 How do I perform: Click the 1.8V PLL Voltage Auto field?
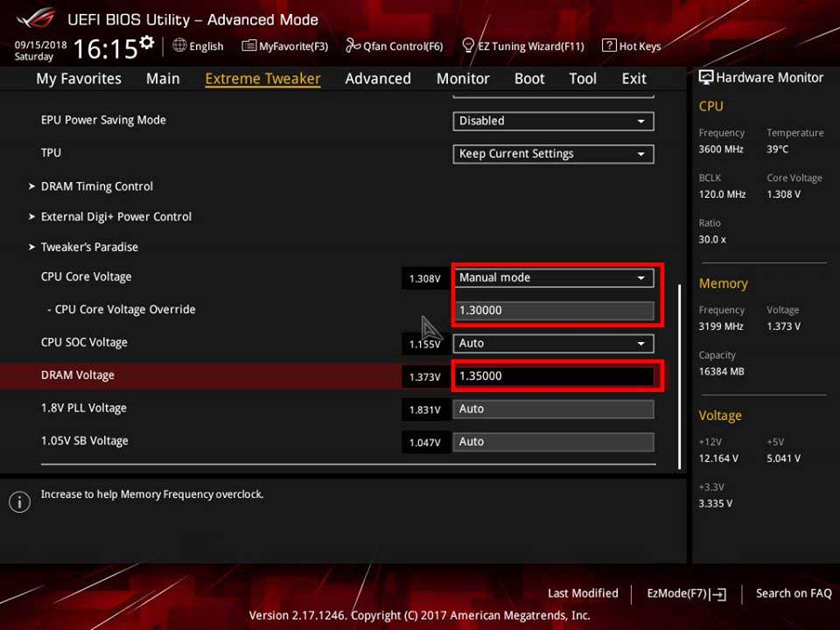(x=553, y=409)
